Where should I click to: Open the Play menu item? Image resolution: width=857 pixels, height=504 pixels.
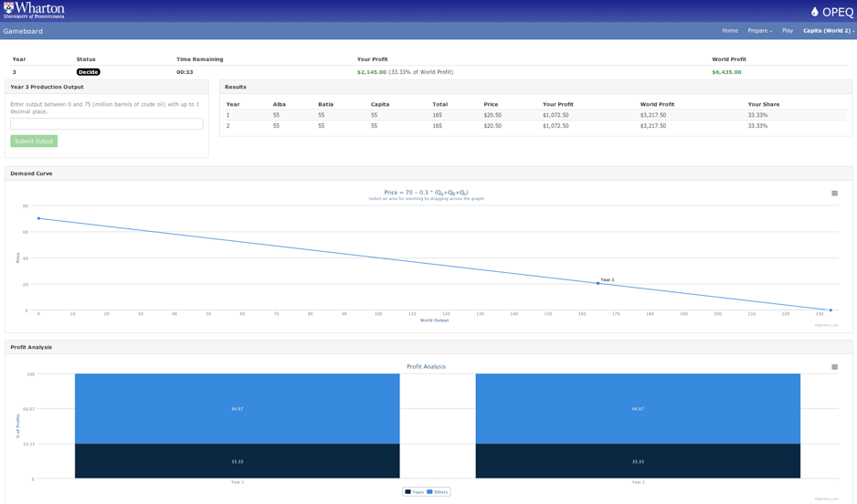tap(787, 31)
